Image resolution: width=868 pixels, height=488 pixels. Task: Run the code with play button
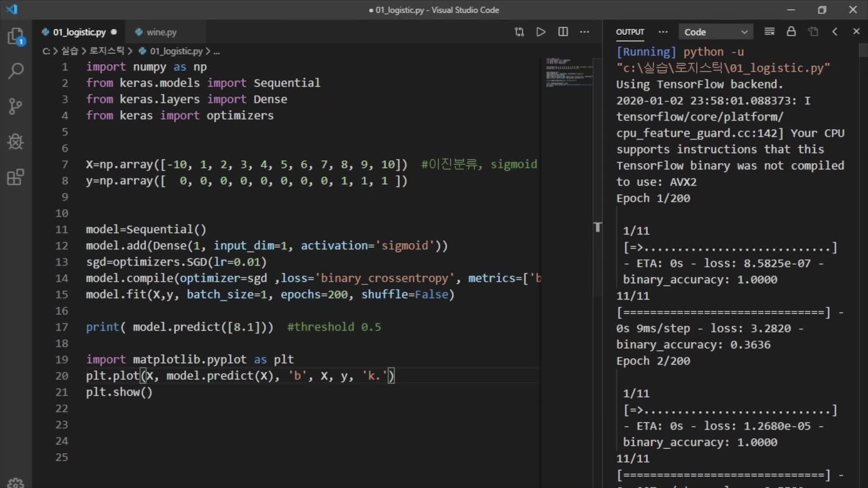(x=541, y=32)
